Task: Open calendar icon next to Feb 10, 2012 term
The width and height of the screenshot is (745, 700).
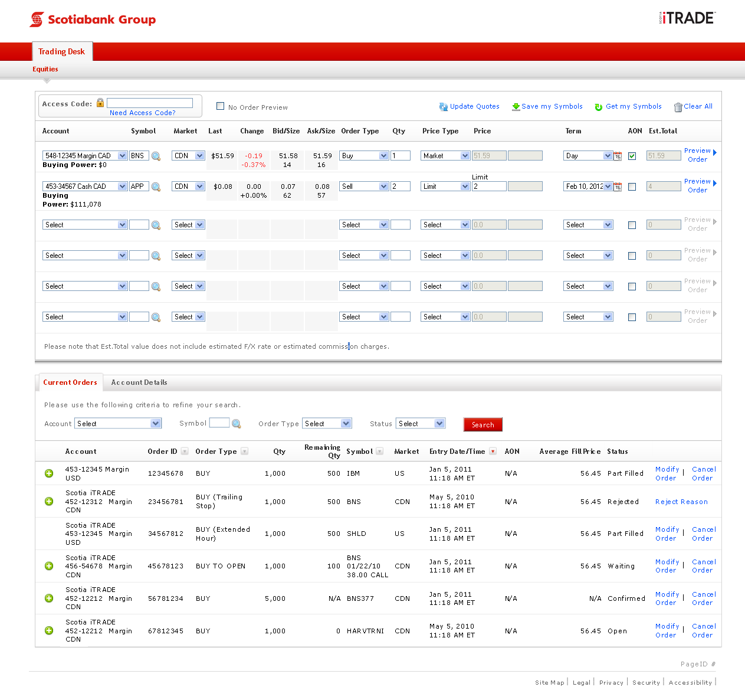Action: click(618, 187)
